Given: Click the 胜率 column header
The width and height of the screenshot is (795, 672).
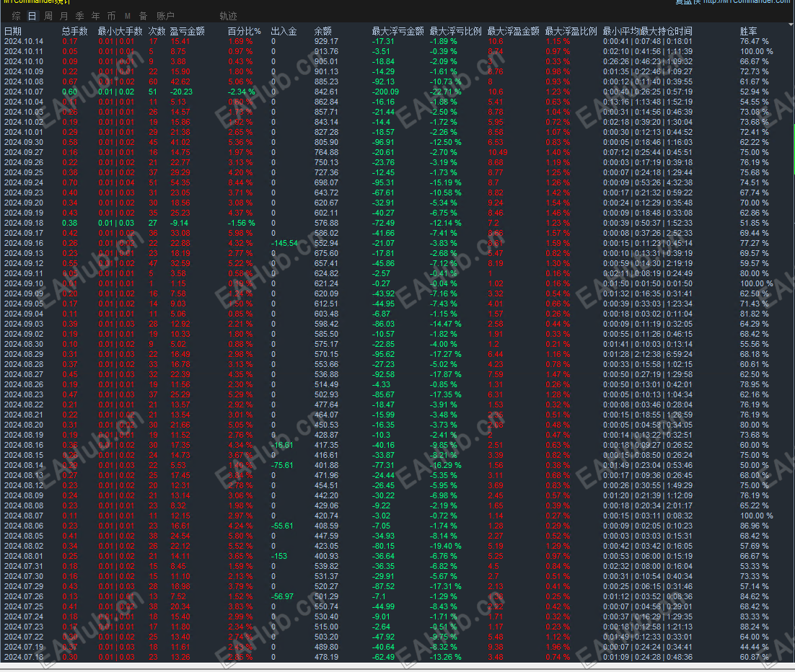Looking at the screenshot, I should pyautogui.click(x=748, y=32).
